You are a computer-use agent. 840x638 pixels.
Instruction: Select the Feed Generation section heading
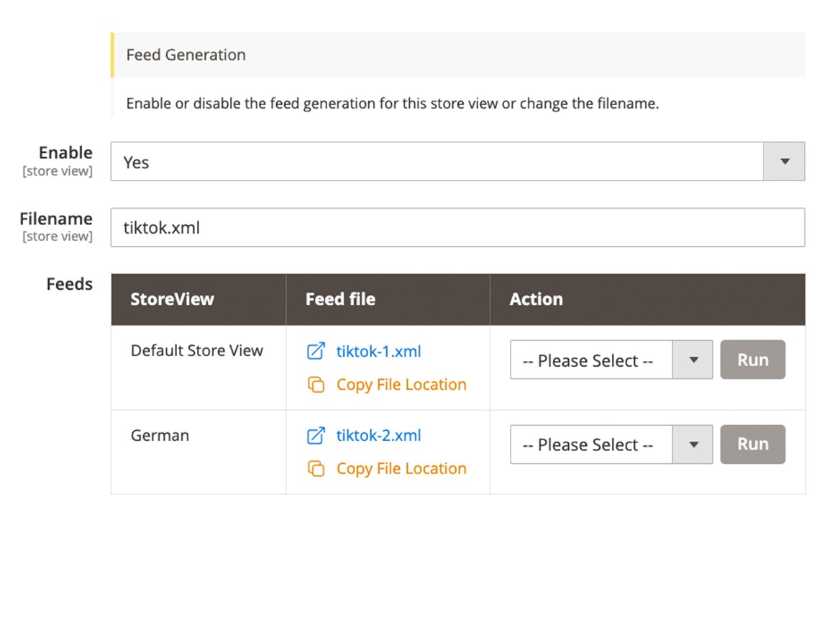click(186, 55)
